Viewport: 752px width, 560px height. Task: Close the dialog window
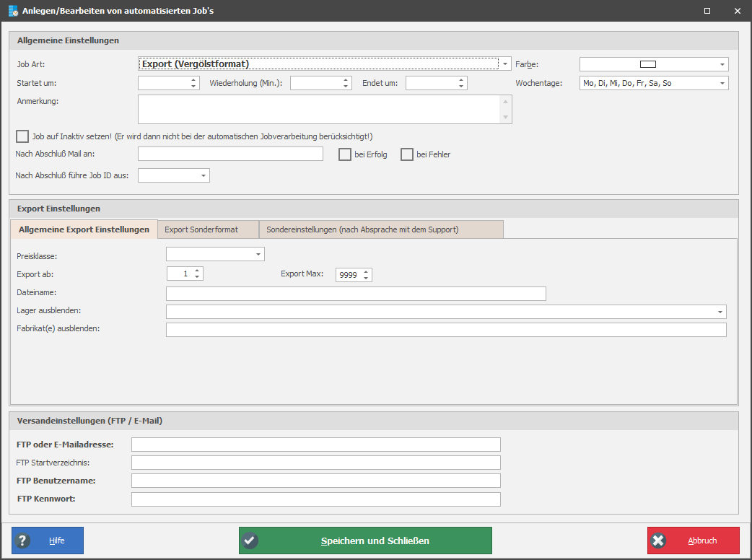click(738, 11)
